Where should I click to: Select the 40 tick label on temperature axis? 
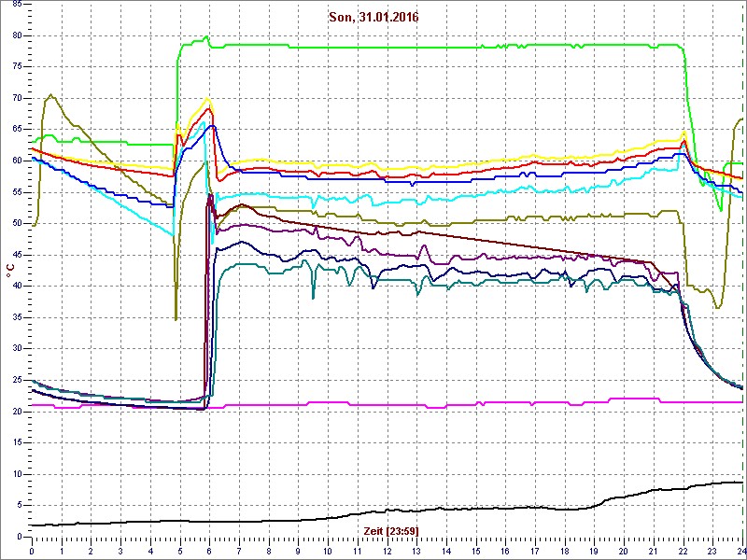point(17,287)
